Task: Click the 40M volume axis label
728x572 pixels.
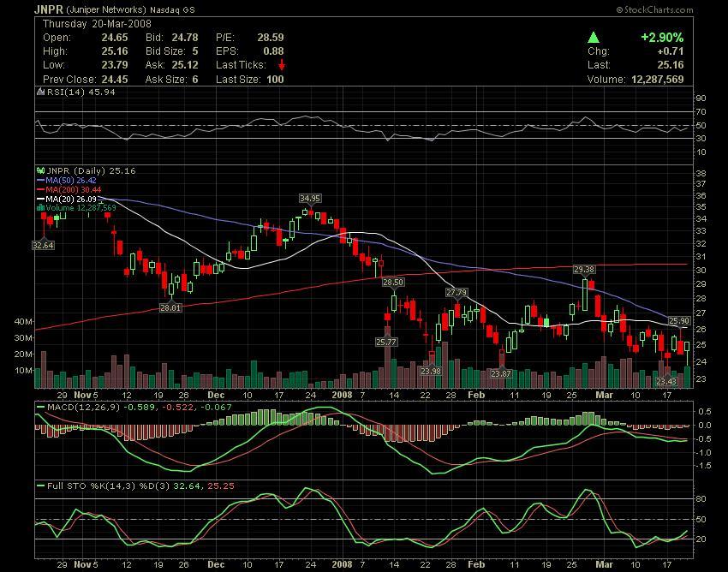Action: click(24, 321)
